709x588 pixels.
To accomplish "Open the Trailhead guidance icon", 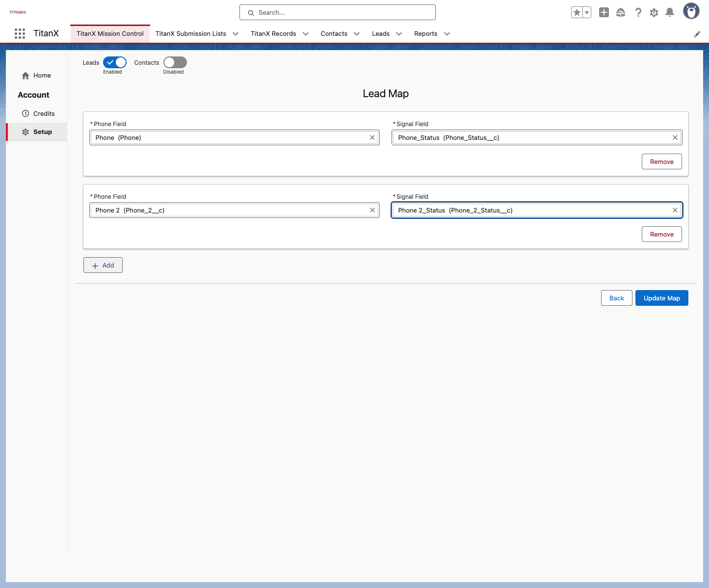I will tap(621, 13).
